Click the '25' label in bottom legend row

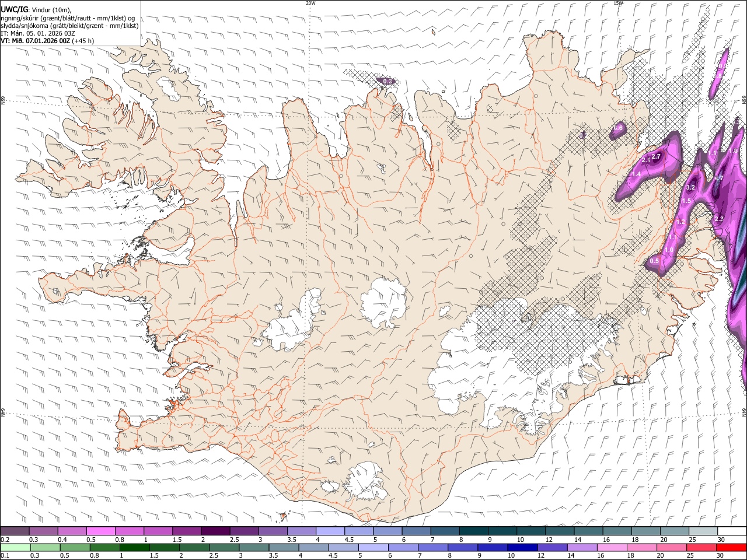[690, 556]
